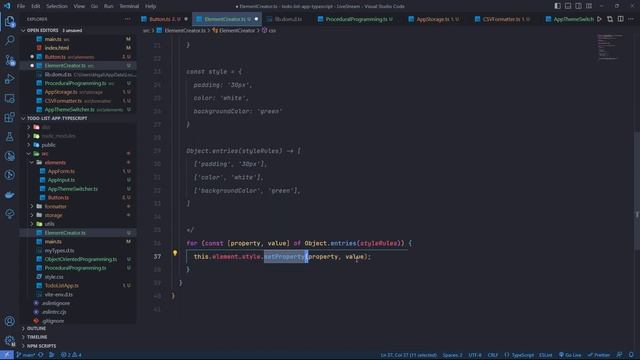The image size is (640, 360).
Task: Switch to the Button.ts editor tab
Action: click(x=164, y=19)
